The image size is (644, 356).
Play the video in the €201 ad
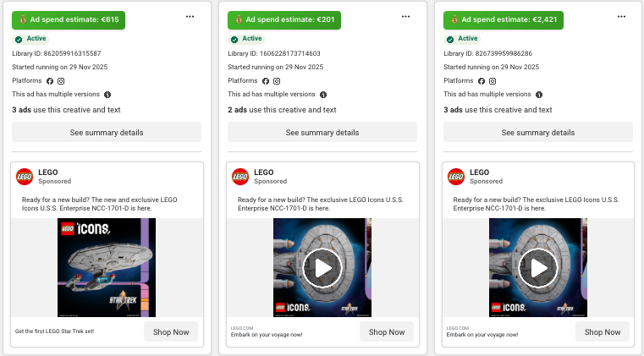322,268
